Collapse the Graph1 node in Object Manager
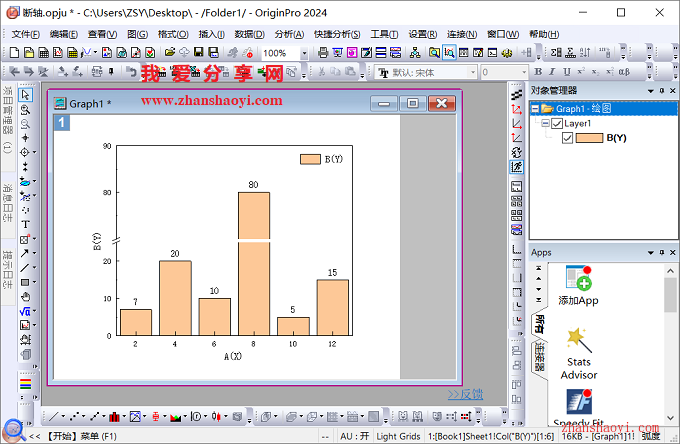Screen dimensions: 680x444 [536, 109]
